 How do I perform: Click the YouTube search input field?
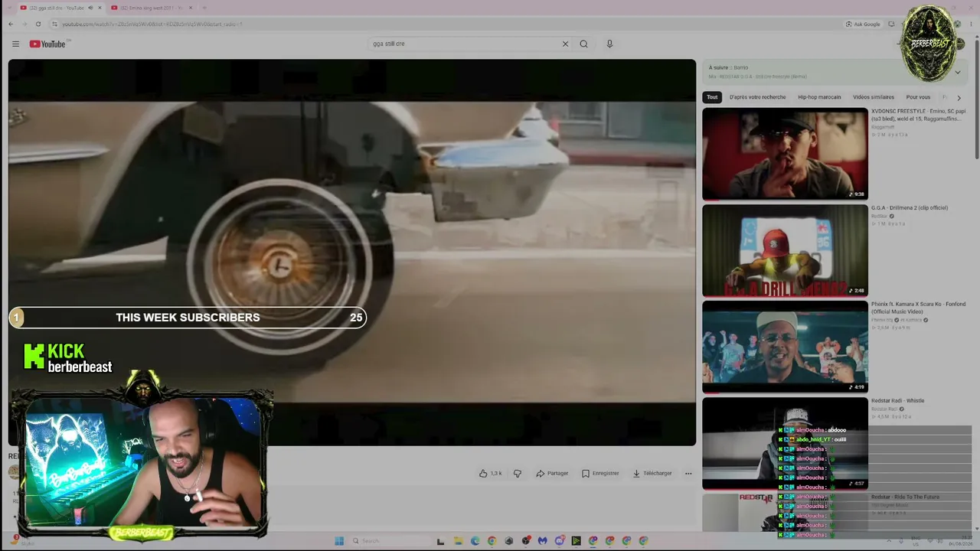click(x=464, y=44)
